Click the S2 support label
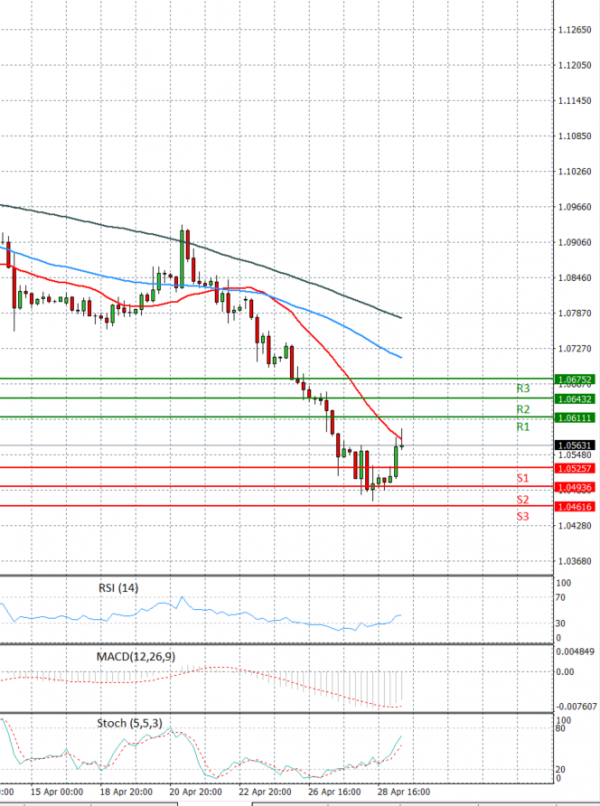 tap(522, 500)
